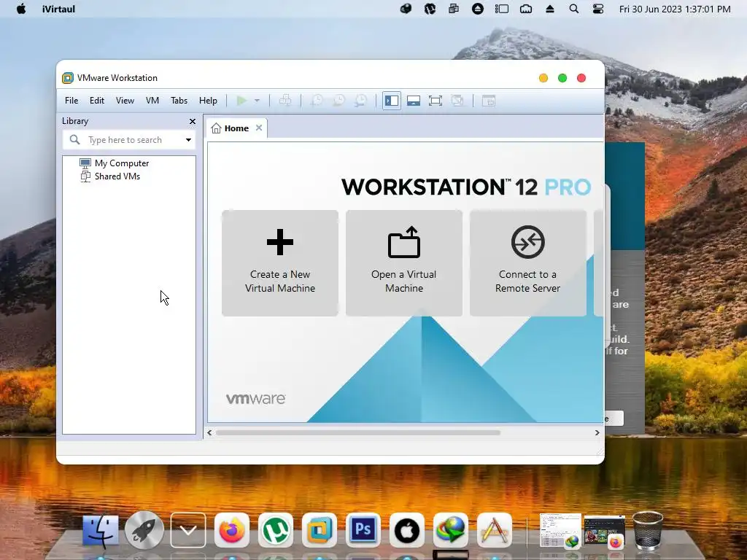Expand the power options dropdown arrow

[x=257, y=101]
